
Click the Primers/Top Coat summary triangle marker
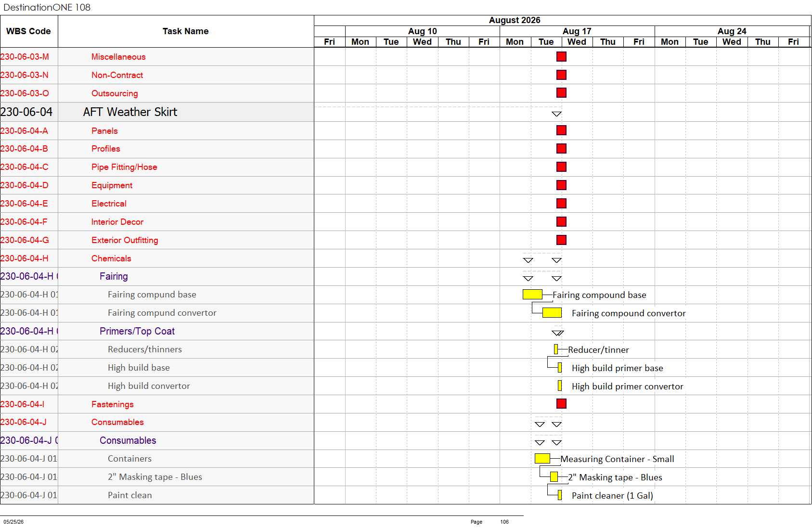[x=558, y=333]
